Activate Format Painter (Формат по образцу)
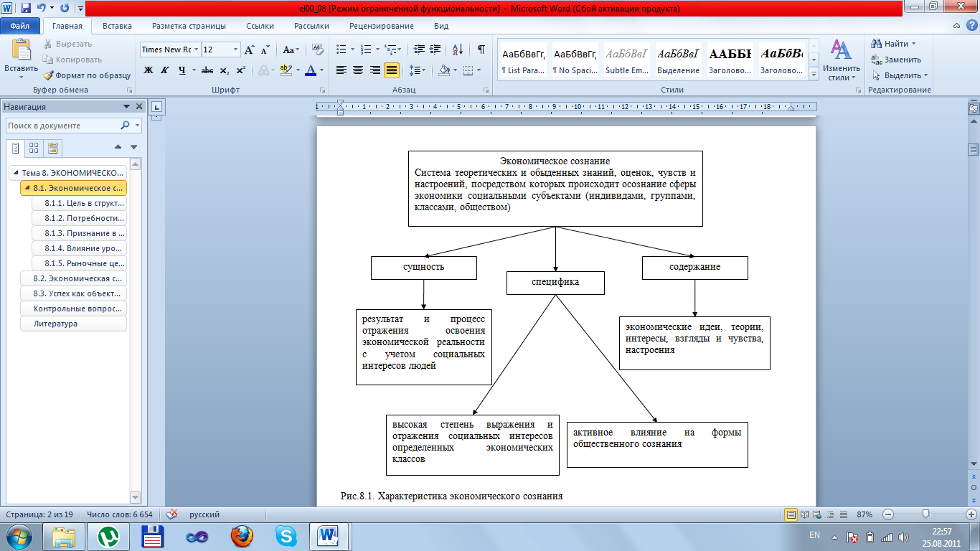The image size is (980, 551). (x=86, y=75)
